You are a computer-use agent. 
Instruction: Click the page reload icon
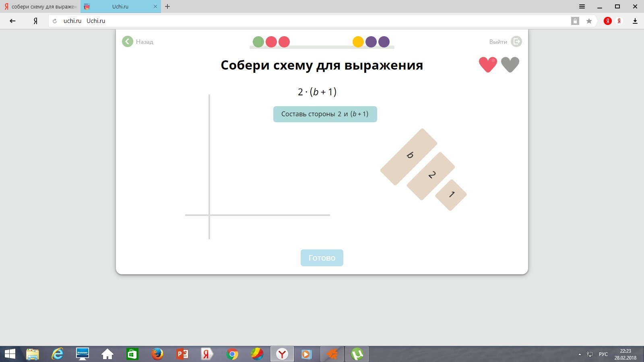55,21
